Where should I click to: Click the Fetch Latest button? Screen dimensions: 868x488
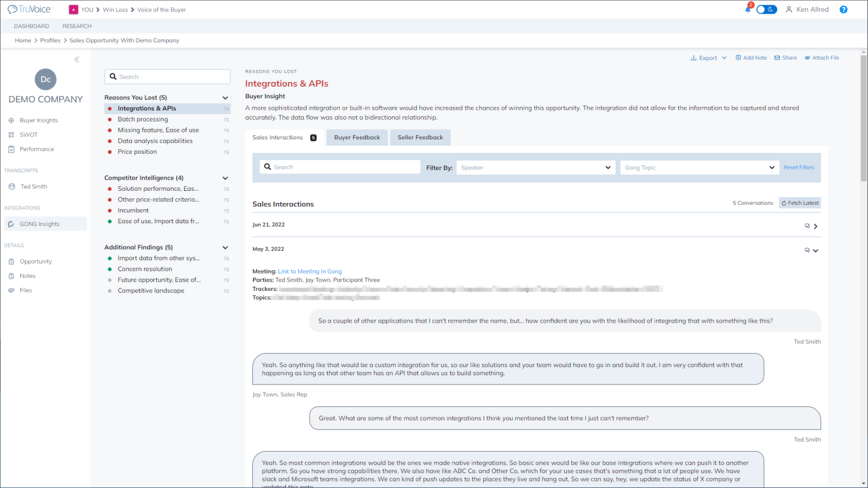pos(800,203)
